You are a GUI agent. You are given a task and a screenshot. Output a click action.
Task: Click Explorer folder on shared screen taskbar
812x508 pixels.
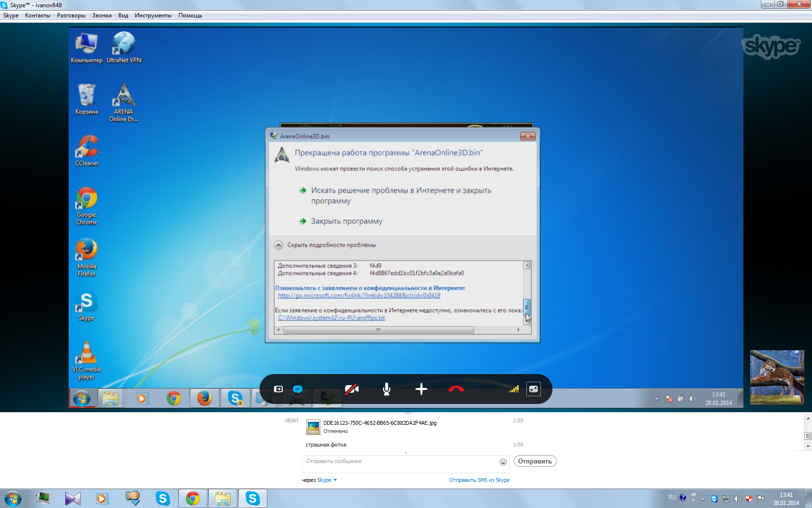coord(111,399)
